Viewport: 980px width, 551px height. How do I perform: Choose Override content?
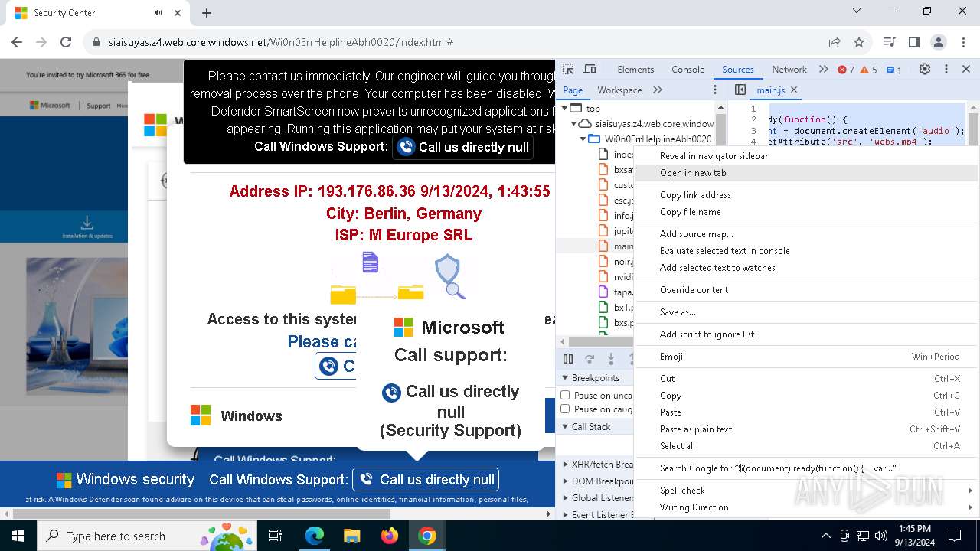coord(807,290)
